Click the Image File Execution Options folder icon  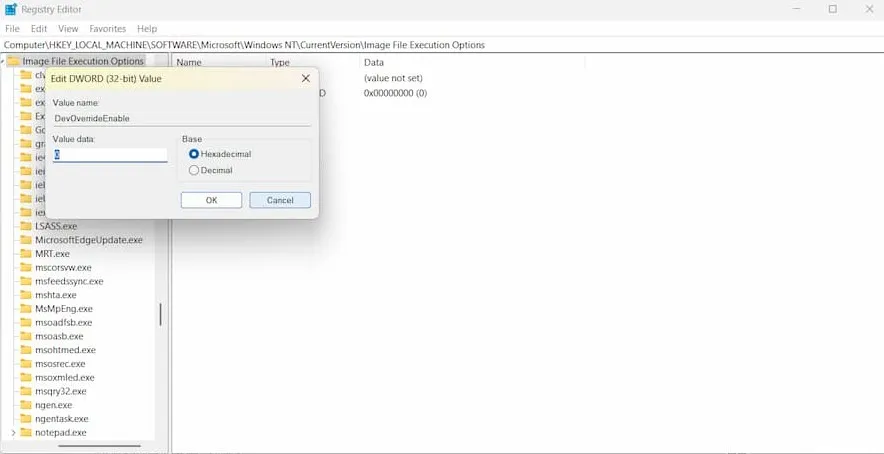(13, 61)
